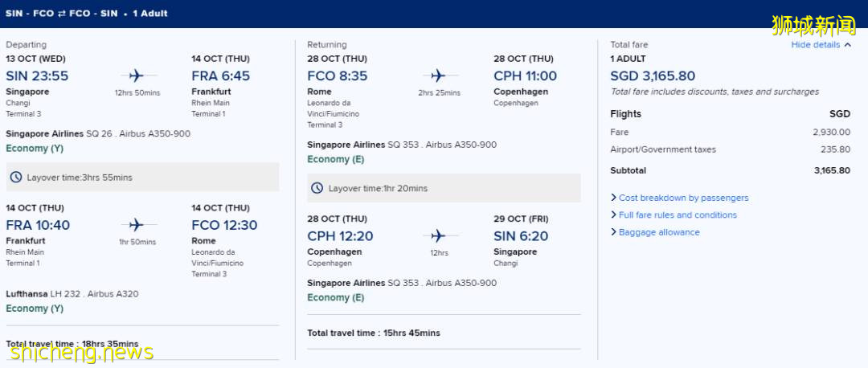Screen dimensions: 868x368
Task: Click the SIN to FRA flight plane icon
Action: [x=137, y=76]
